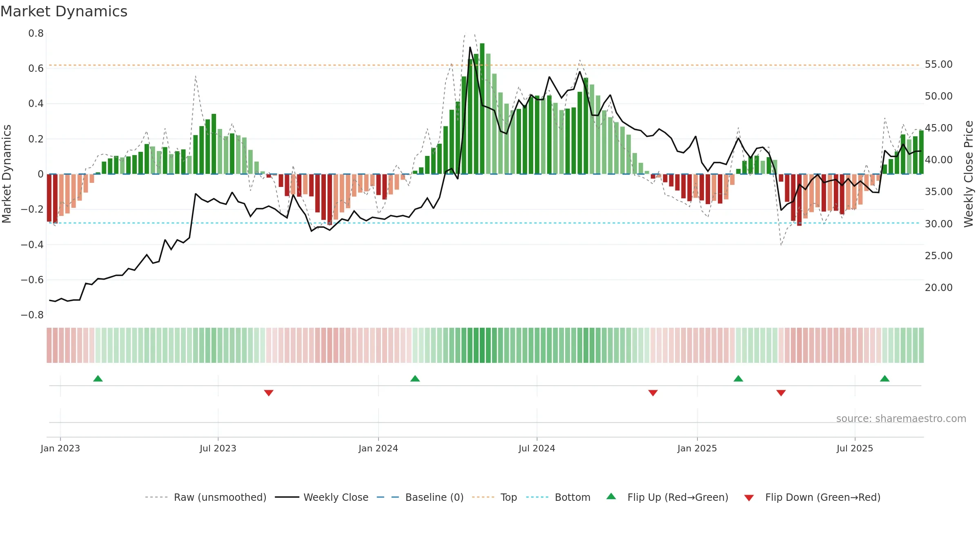
Task: Click the Jul 2023 x-axis label
Action: (218, 448)
